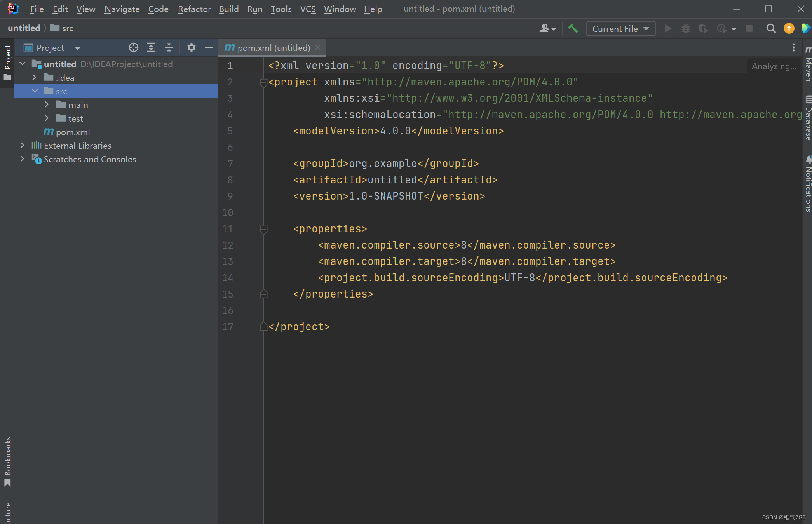Click the untitled breadcrumb in navigation bar
This screenshot has width=812, height=524.
(24, 28)
